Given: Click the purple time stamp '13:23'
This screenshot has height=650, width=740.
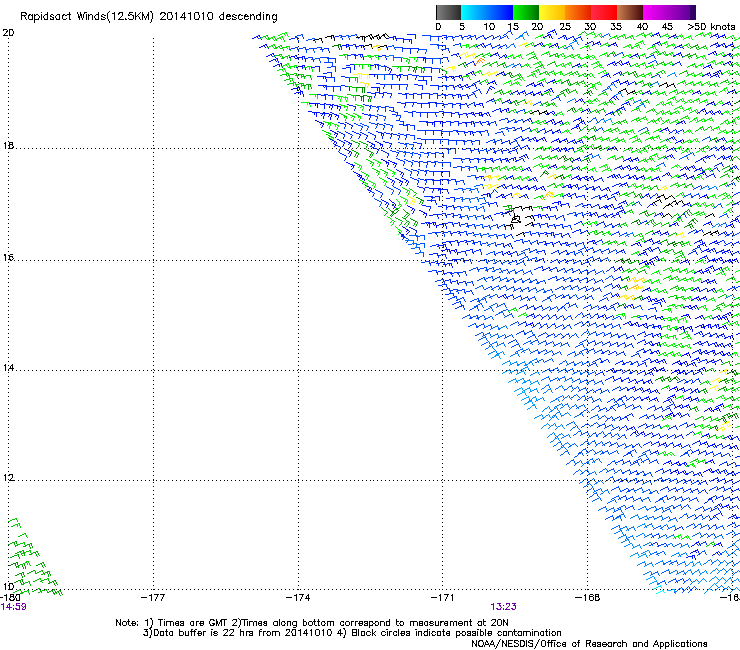Looking at the screenshot, I should [503, 607].
